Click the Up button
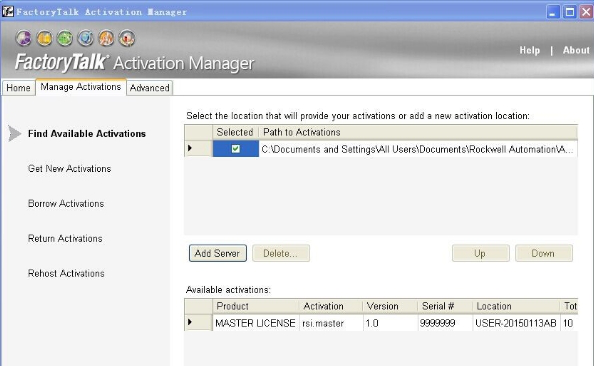Screen dimensions: 594x380 480,253
